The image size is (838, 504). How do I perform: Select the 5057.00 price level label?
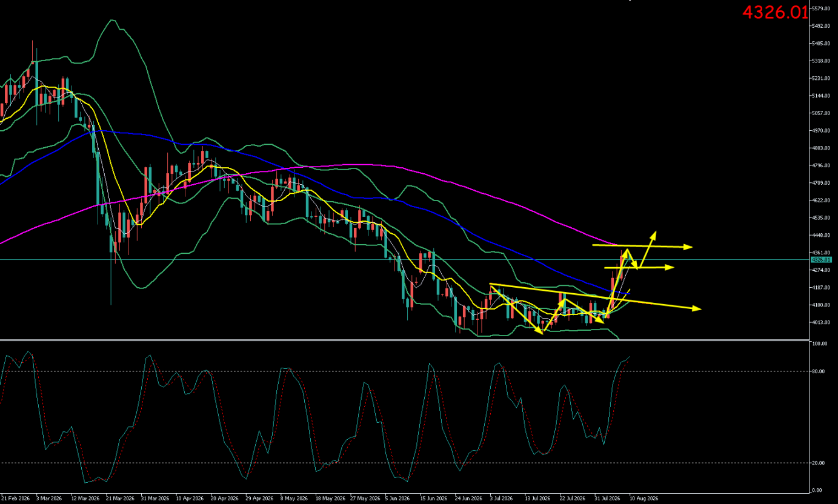[822, 113]
